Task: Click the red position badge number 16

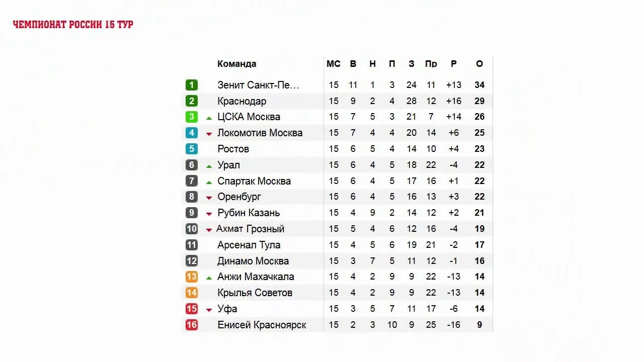Action: [x=191, y=325]
